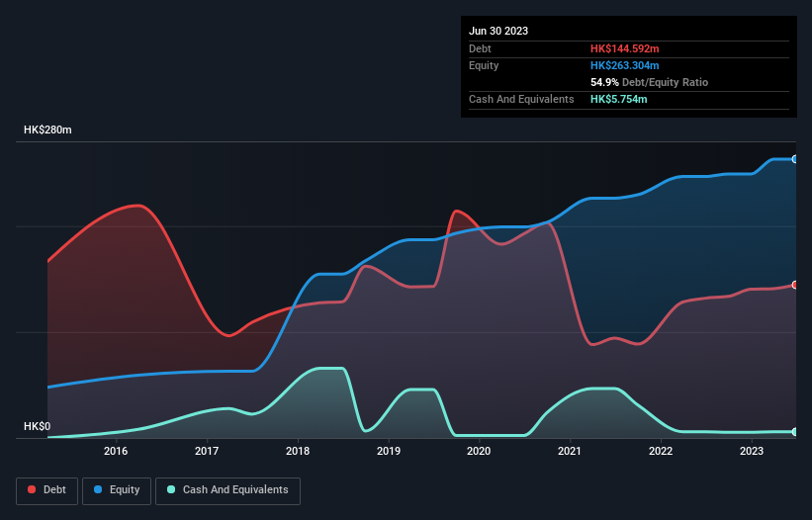Click the teal Cash endpoint marker
812x520 pixels.
pyautogui.click(x=795, y=432)
